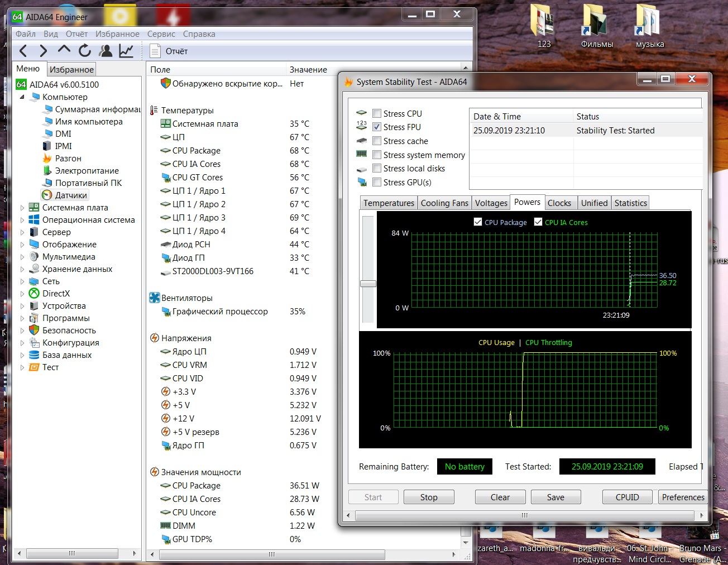Open the user management toolbar icon

tap(106, 51)
